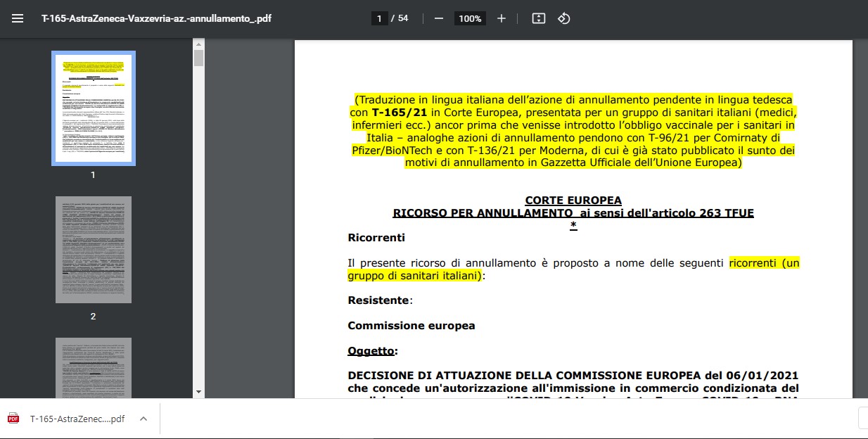This screenshot has width=868, height=439.
Task: Select page 1 thumbnail
Action: pyautogui.click(x=94, y=108)
